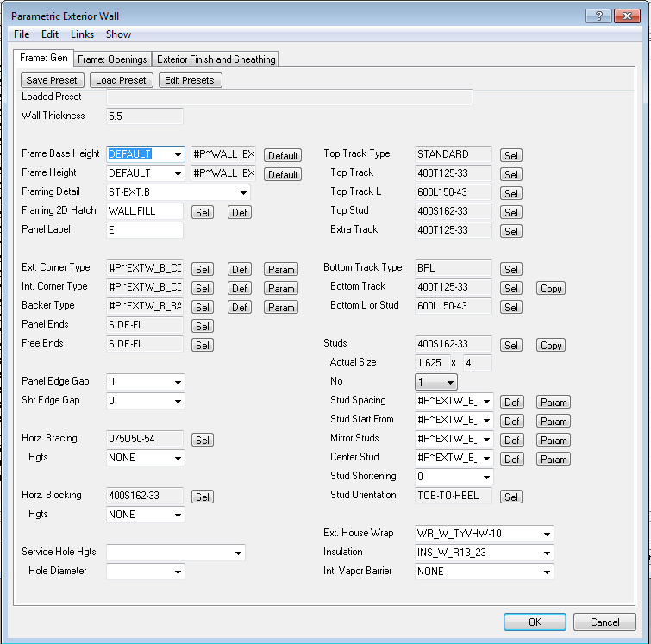The image size is (651, 644).
Task: Open the File menu
Action: coord(22,34)
